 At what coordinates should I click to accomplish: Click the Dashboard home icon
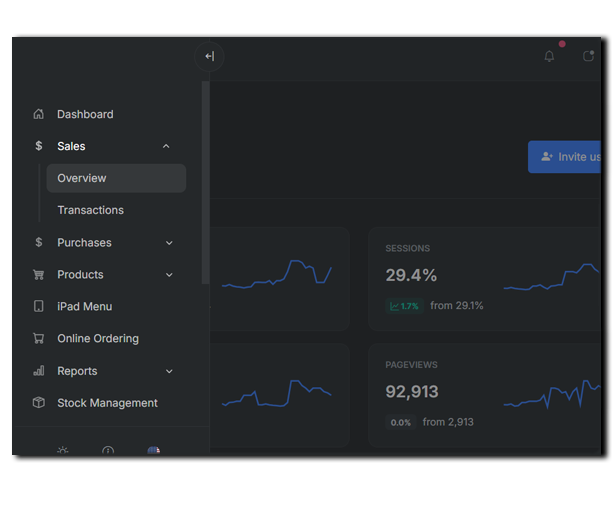(x=39, y=115)
